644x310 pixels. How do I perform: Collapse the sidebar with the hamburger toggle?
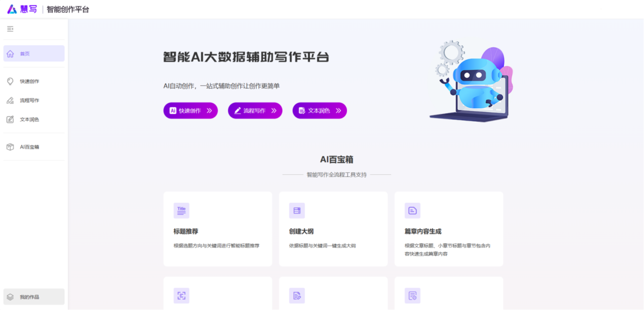pos(10,29)
